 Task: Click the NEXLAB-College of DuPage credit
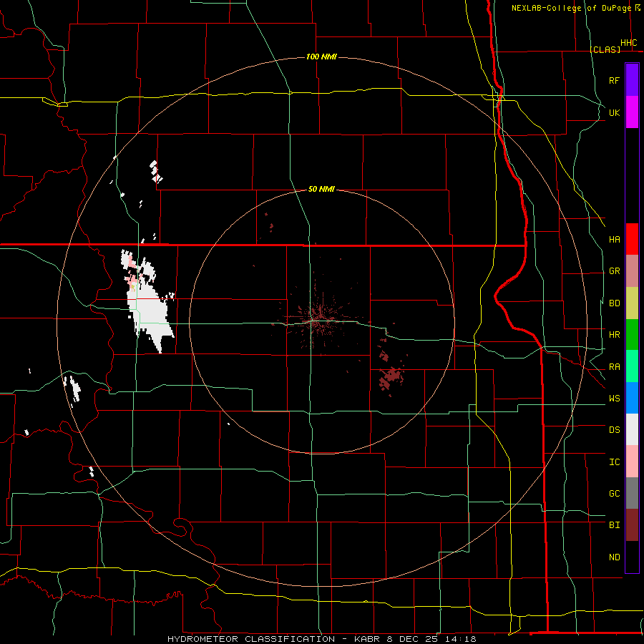click(x=571, y=8)
